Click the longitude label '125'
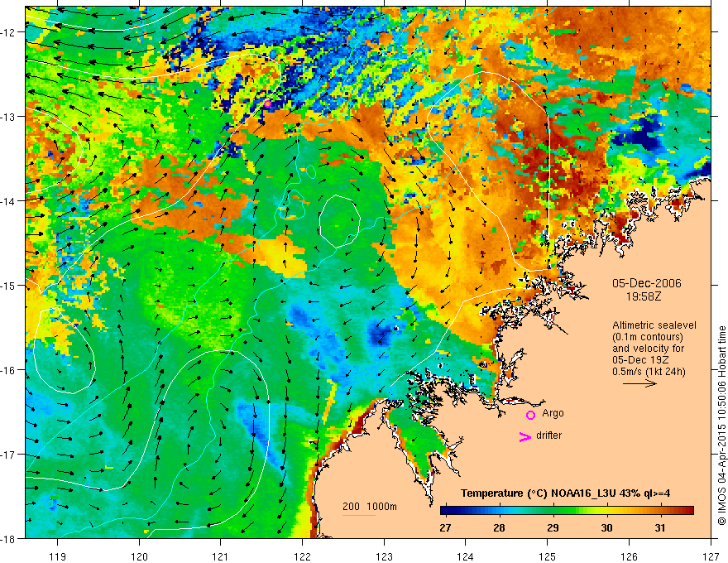Image resolution: width=728 pixels, height=563 pixels. click(x=548, y=556)
